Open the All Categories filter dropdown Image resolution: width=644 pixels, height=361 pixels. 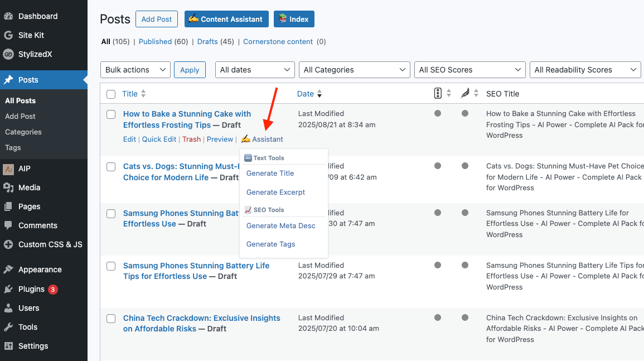(x=354, y=70)
